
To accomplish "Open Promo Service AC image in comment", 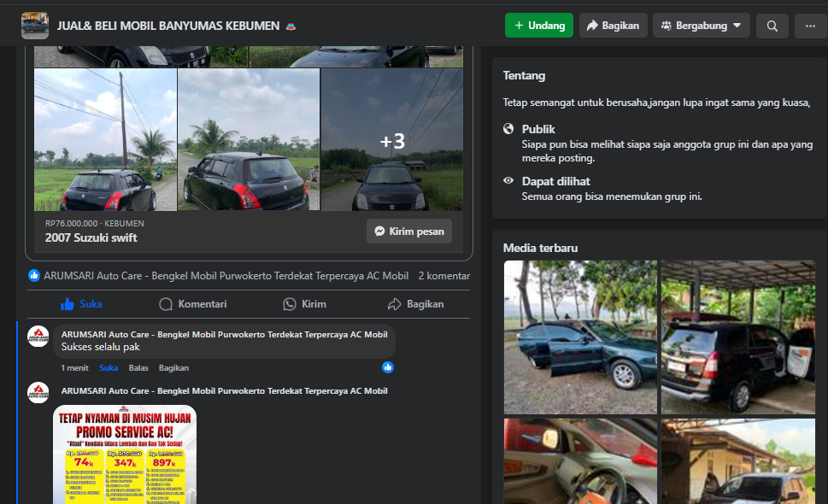I will 125,454.
